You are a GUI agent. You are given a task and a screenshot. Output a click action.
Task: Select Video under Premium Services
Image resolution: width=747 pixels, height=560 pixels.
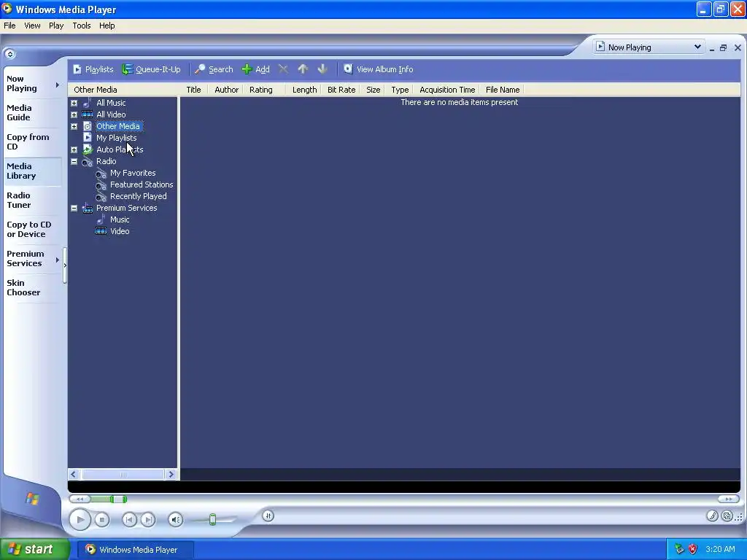[x=120, y=231]
